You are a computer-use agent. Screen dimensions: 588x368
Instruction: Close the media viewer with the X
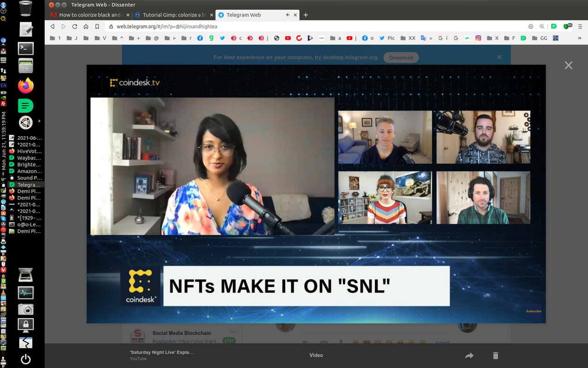pyautogui.click(x=569, y=65)
